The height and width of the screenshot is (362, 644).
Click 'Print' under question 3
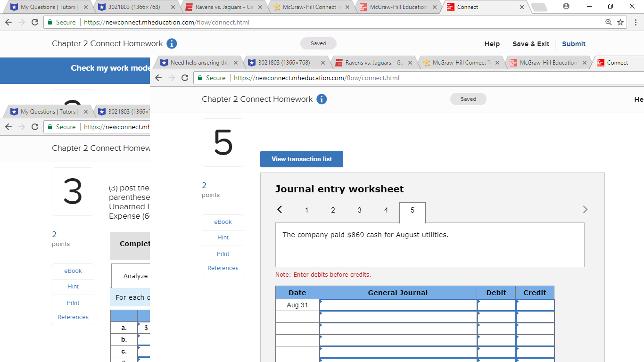[73, 303]
